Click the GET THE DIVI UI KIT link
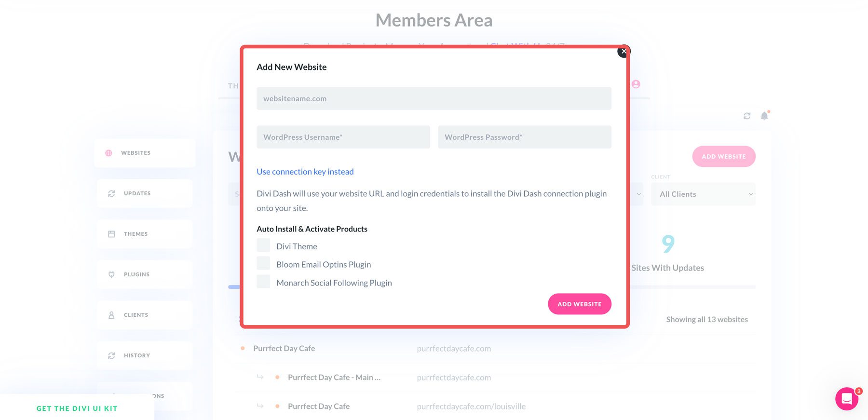 77,408
